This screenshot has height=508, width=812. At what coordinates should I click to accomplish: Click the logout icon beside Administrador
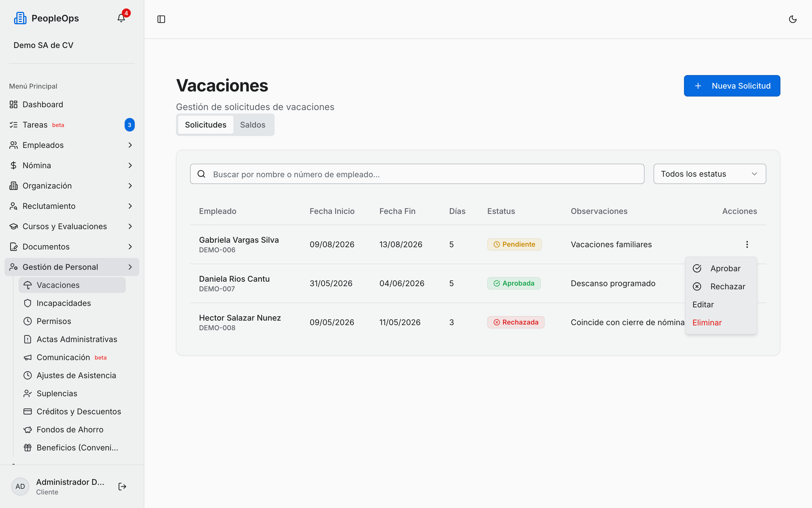coord(122,487)
